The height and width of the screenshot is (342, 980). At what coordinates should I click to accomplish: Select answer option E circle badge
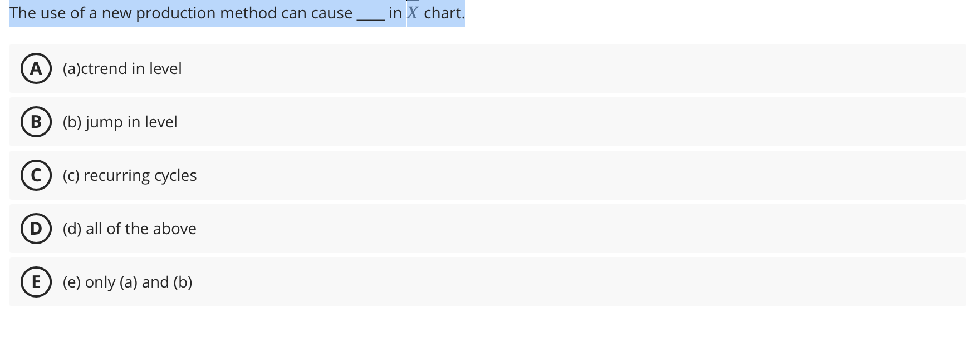pyautogui.click(x=36, y=282)
